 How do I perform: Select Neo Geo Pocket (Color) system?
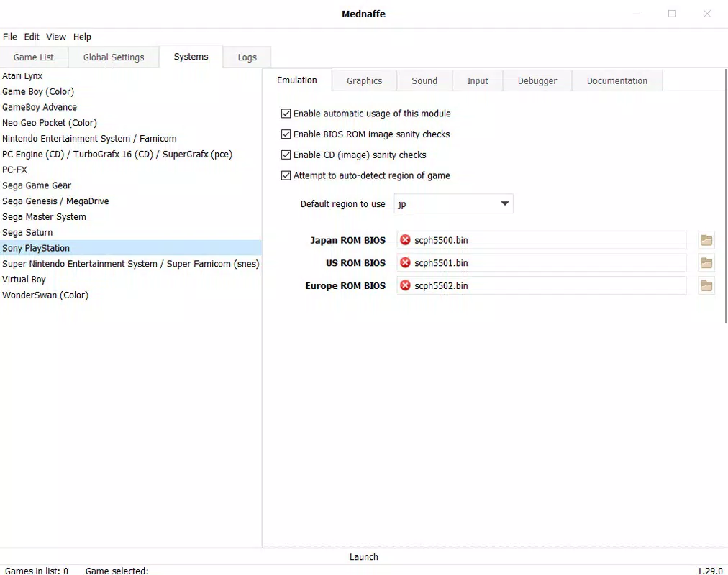point(131,123)
